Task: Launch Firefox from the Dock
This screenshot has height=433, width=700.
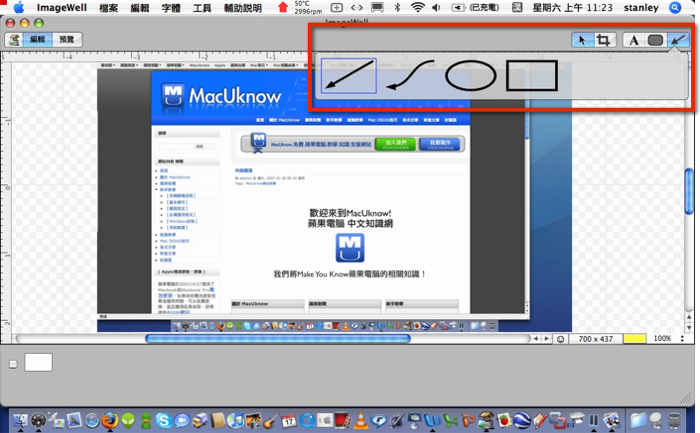Action: [109, 420]
